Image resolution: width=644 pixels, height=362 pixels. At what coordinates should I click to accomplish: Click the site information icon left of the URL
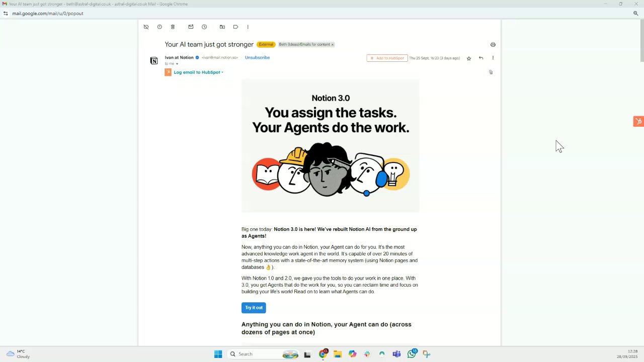click(6, 14)
